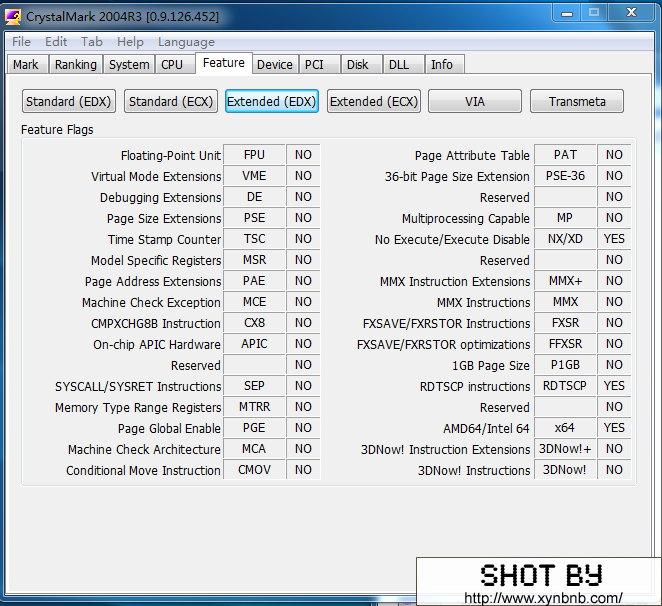This screenshot has width=662, height=606.
Task: Click the YES value for NX/XD
Action: [x=614, y=239]
